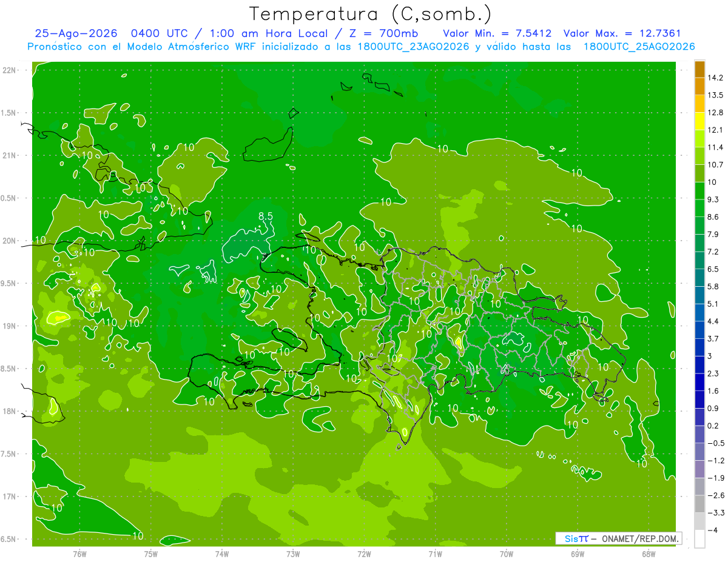Open the 'ONAMET/REP.DOM.' credit label

641,538
